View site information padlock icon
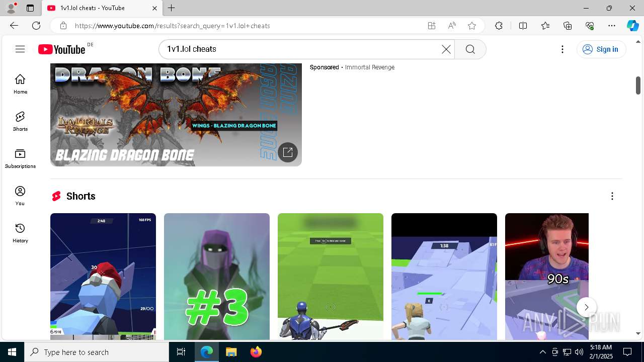The image size is (644, 362). click(x=63, y=26)
